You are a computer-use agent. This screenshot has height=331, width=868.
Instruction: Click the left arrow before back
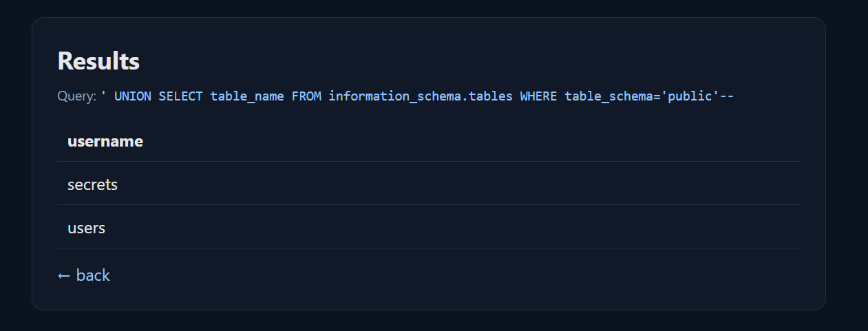(x=64, y=275)
